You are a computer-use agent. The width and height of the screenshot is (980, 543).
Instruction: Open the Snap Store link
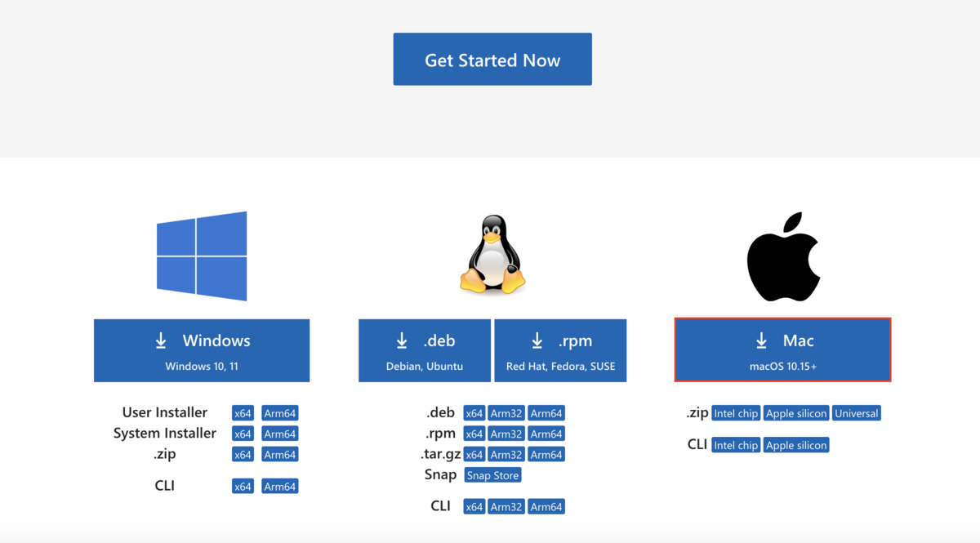coord(492,475)
